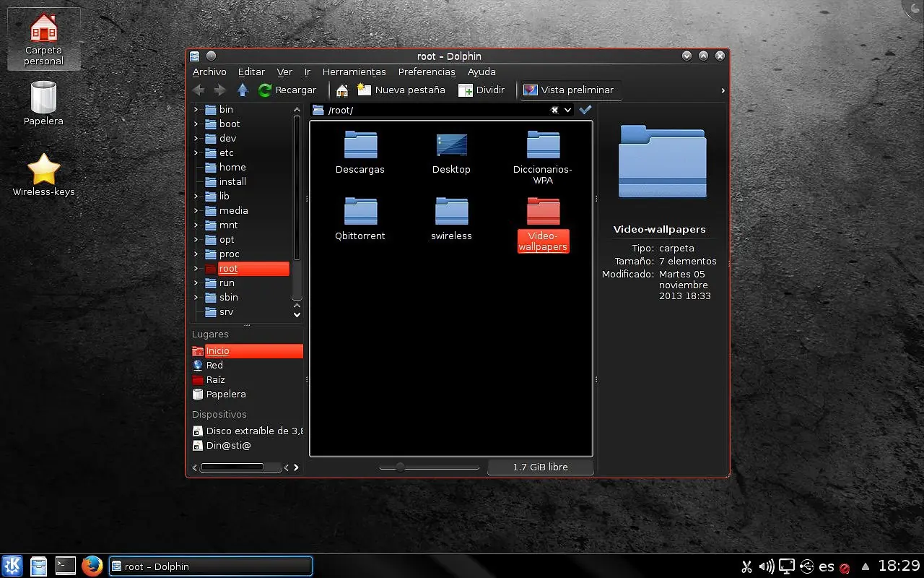Expand the boot folder in tree
924x578 pixels.
tap(196, 124)
